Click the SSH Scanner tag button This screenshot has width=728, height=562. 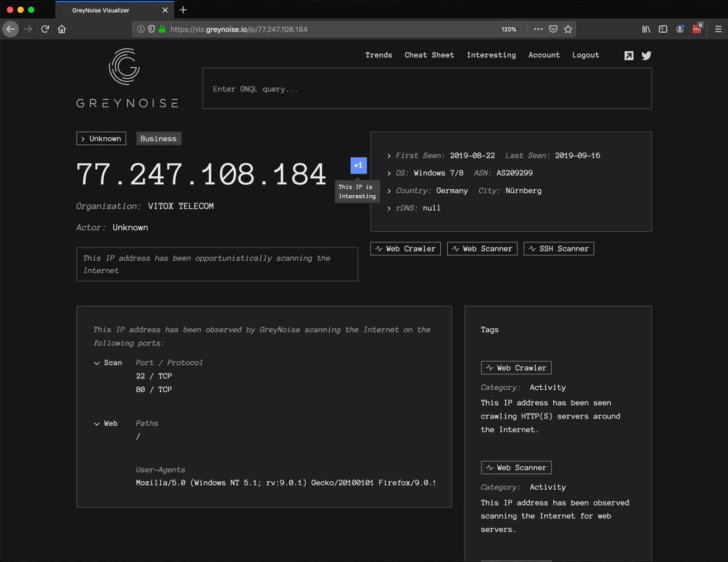pyautogui.click(x=559, y=249)
